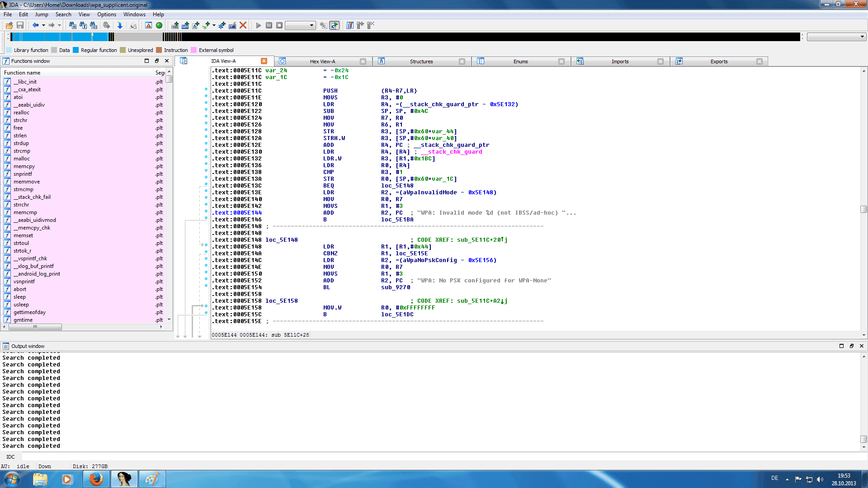Click the Search for immediate value binoculars icon
868x488 pixels.
pyautogui.click(x=72, y=25)
